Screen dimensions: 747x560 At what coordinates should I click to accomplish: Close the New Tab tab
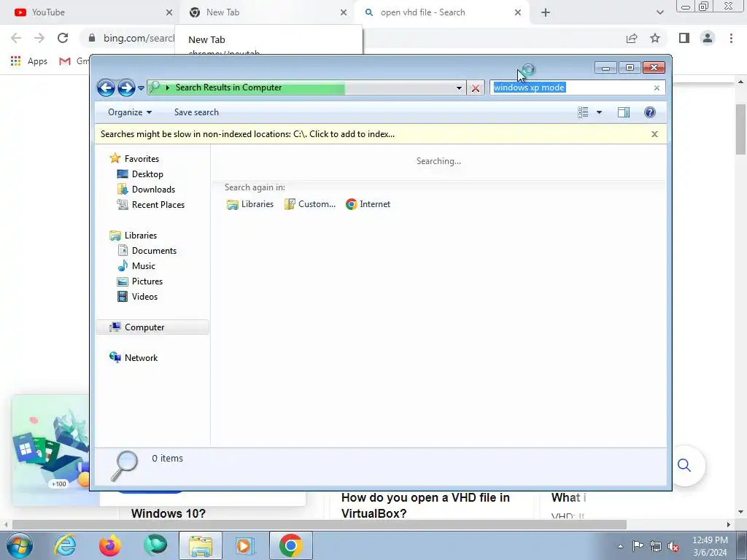(344, 12)
